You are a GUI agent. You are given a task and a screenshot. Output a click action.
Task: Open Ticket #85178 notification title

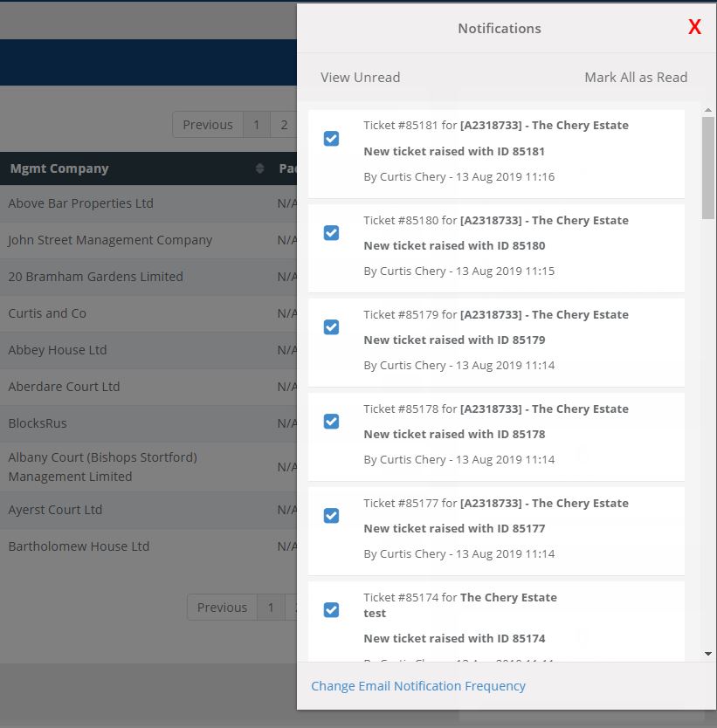[496, 409]
